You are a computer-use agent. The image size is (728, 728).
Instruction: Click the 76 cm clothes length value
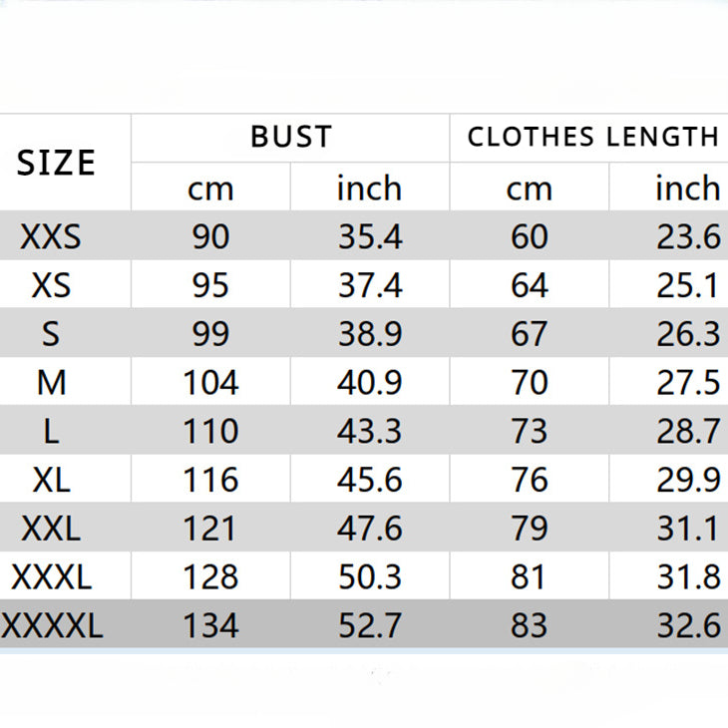pyautogui.click(x=529, y=480)
